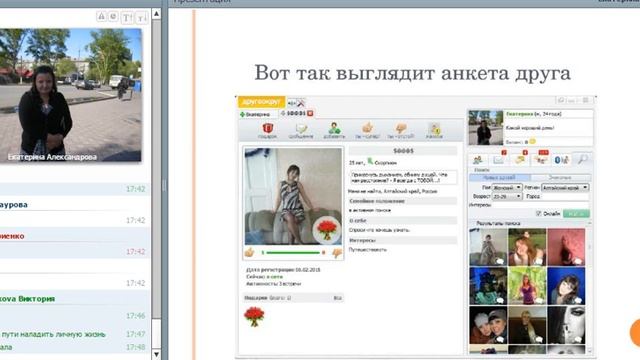The width and height of the screenshot is (640, 360).
Task: Click the 17:48 timestamp in the chat
Action: tap(135, 347)
